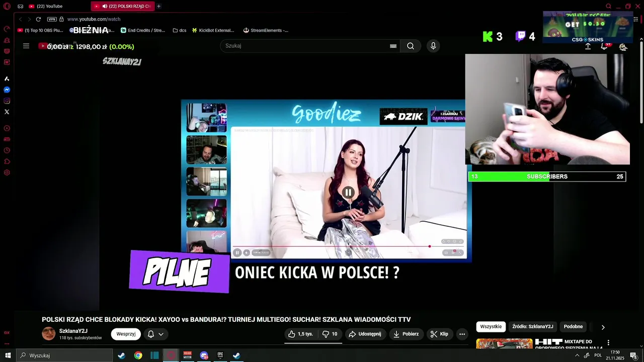This screenshot has width=644, height=362.
Task: Open the on-screen keyboard icon in search
Action: pyautogui.click(x=393, y=46)
